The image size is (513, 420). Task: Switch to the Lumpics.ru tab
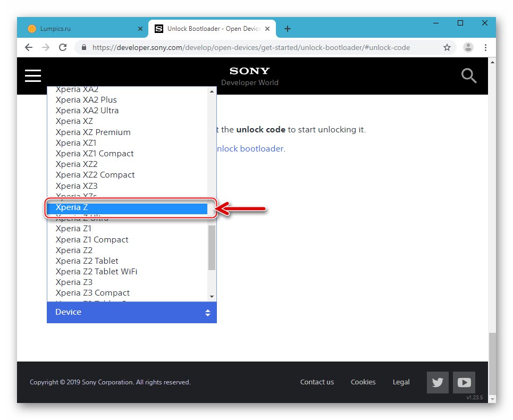click(x=83, y=29)
